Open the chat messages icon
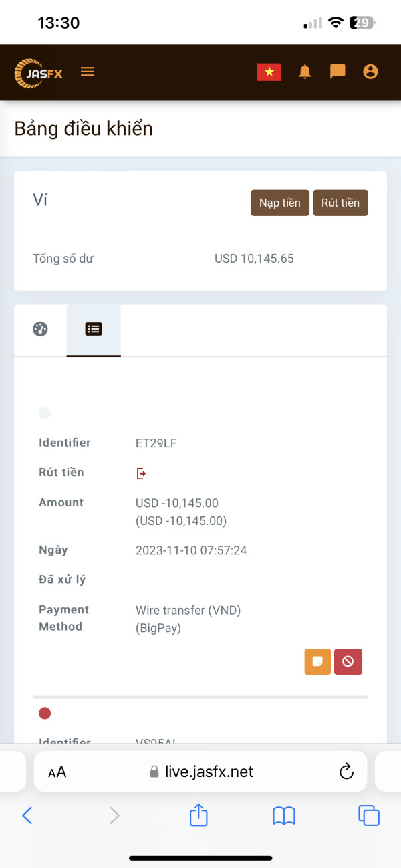Viewport: 401px width, 868px height. [x=338, y=72]
